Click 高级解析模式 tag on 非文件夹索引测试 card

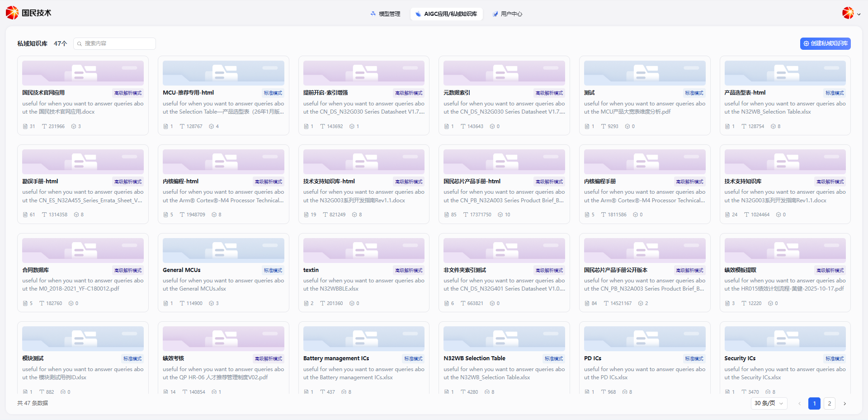coord(549,271)
